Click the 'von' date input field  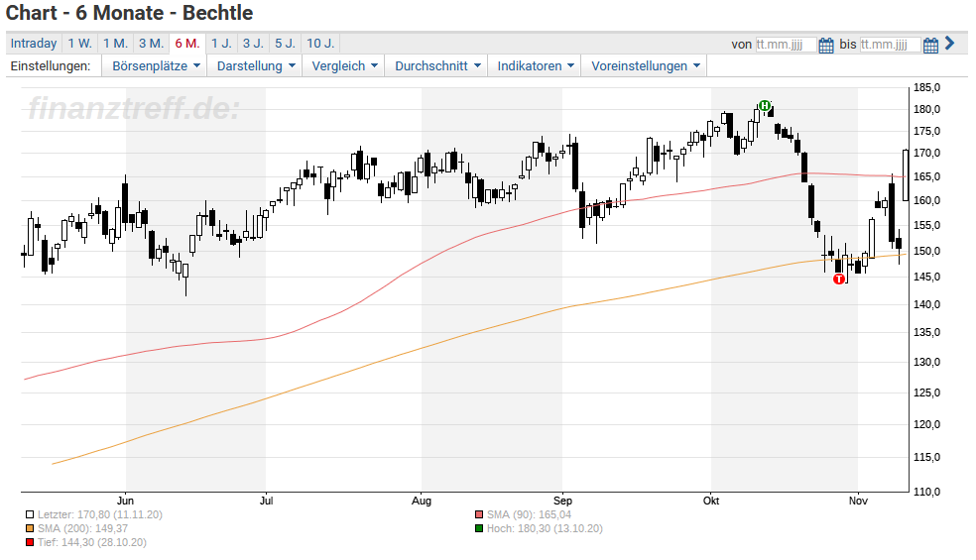coord(786,45)
